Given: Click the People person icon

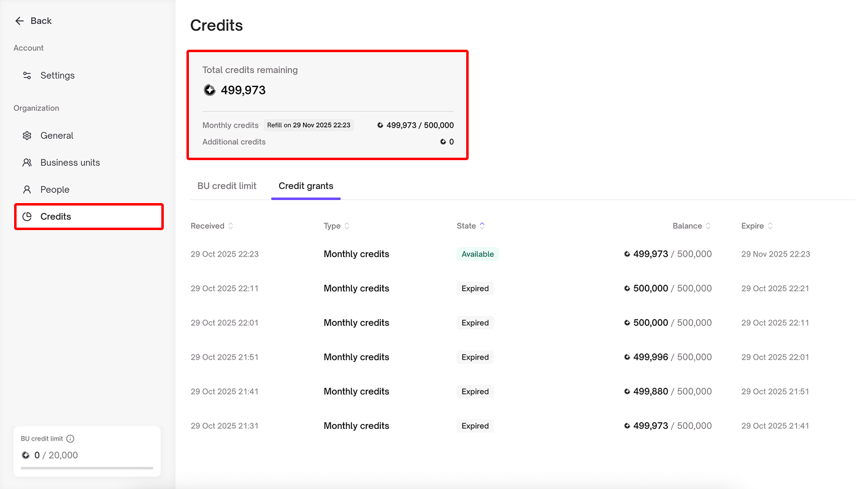Looking at the screenshot, I should (x=27, y=190).
